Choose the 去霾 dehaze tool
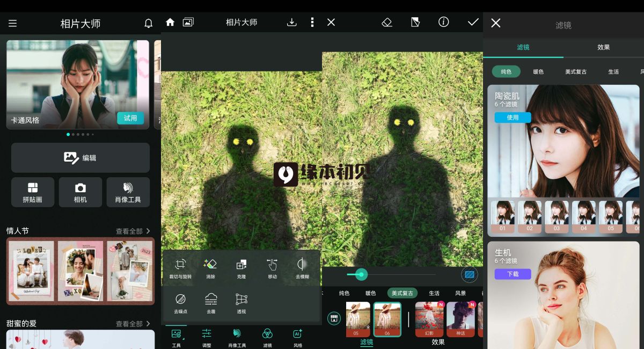The image size is (644, 349). 211,303
